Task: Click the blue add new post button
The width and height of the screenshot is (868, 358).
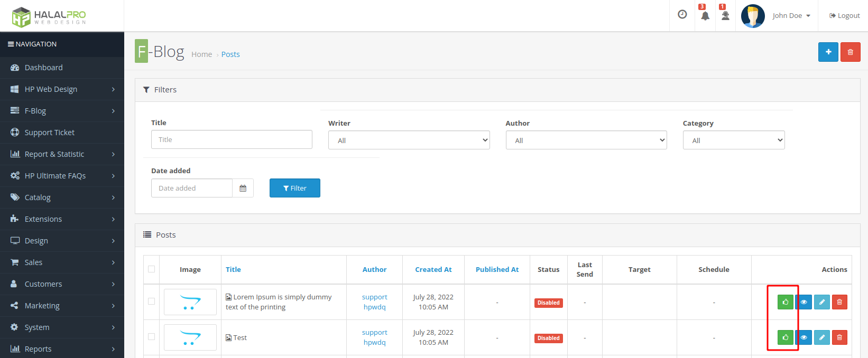Action: click(828, 52)
